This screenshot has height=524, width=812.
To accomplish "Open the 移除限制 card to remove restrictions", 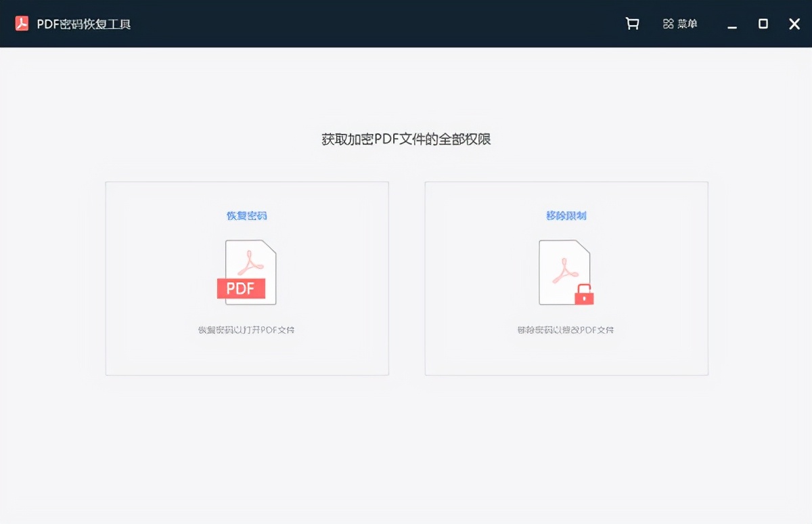I will [566, 278].
